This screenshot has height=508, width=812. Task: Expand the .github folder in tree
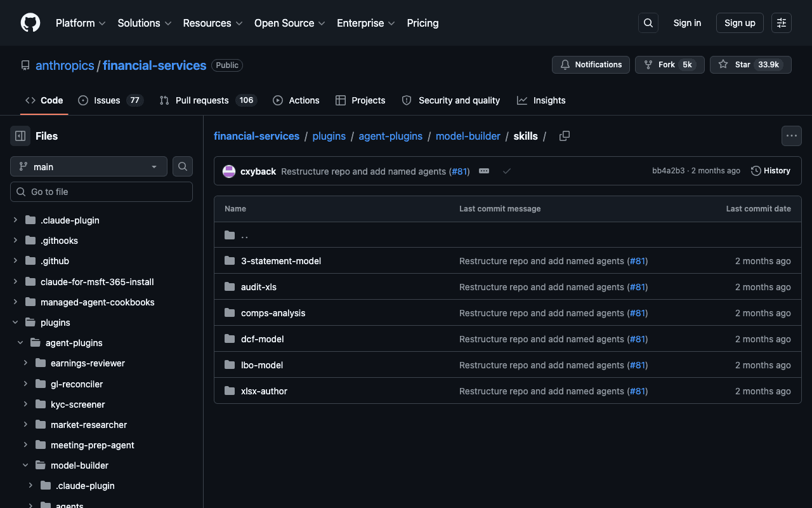(x=15, y=261)
